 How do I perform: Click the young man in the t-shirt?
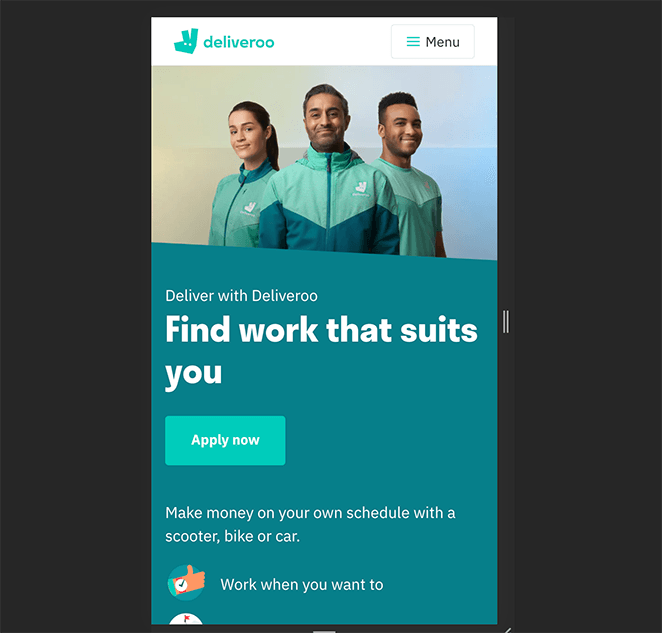pyautogui.click(x=409, y=174)
